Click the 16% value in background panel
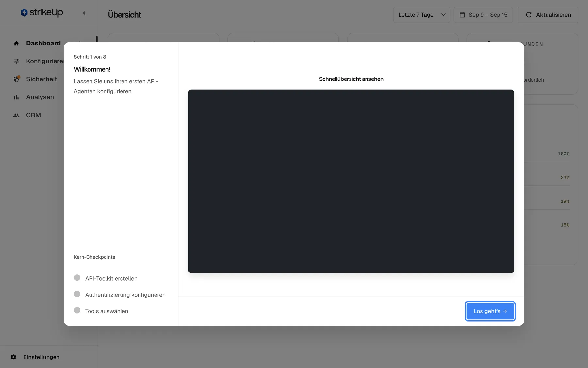Viewport: 588px width, 368px height. (x=565, y=225)
